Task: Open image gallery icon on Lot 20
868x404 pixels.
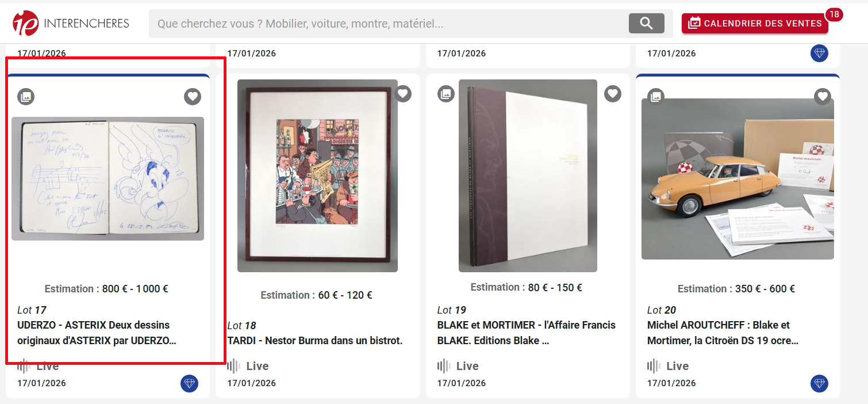Action: [x=656, y=97]
